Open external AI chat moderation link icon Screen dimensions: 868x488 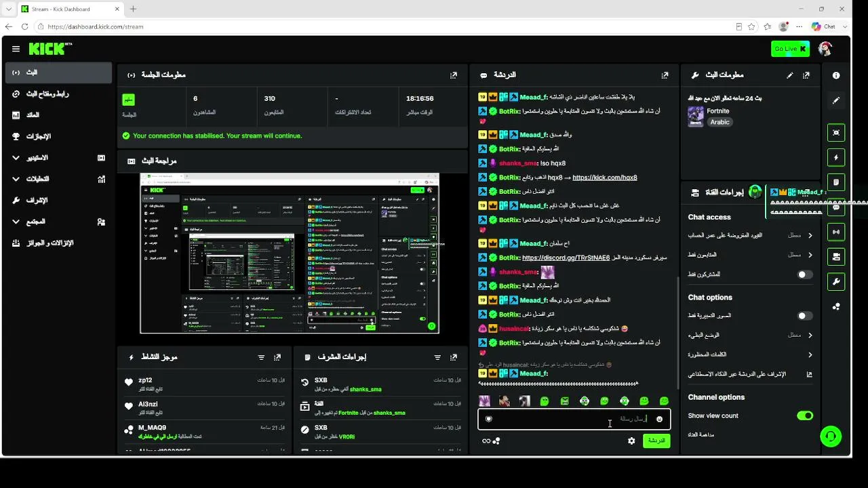coord(809,374)
